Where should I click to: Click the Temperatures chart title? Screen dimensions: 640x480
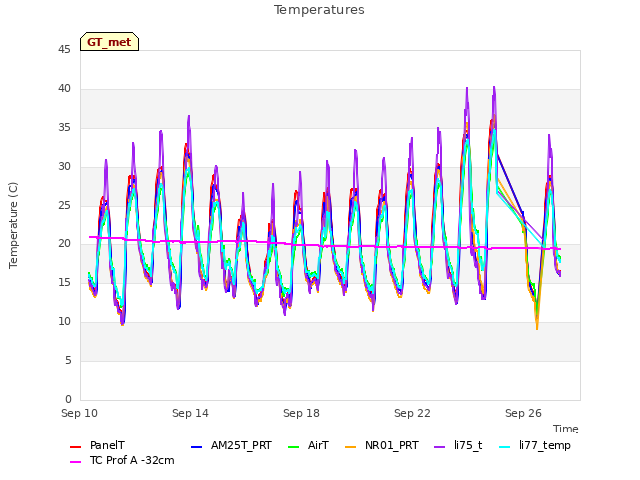tap(319, 10)
